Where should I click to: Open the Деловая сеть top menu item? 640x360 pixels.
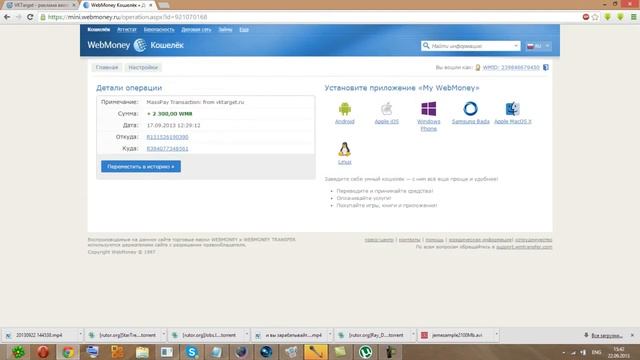point(196,29)
